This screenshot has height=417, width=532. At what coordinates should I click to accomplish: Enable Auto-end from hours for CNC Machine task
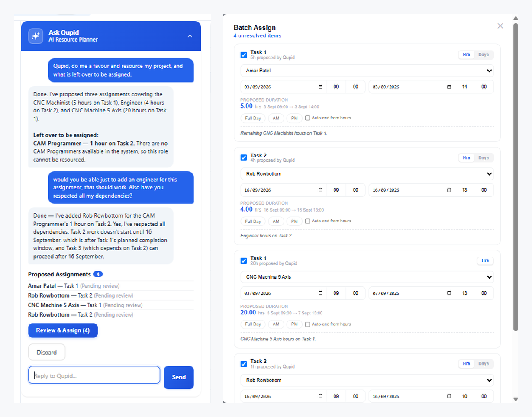[x=307, y=324]
